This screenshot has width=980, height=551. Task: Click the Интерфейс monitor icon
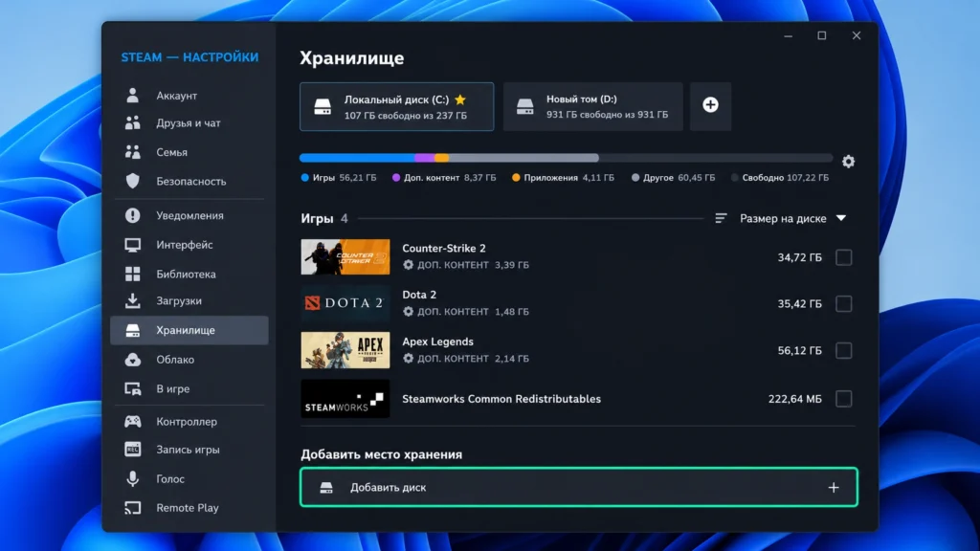point(132,245)
